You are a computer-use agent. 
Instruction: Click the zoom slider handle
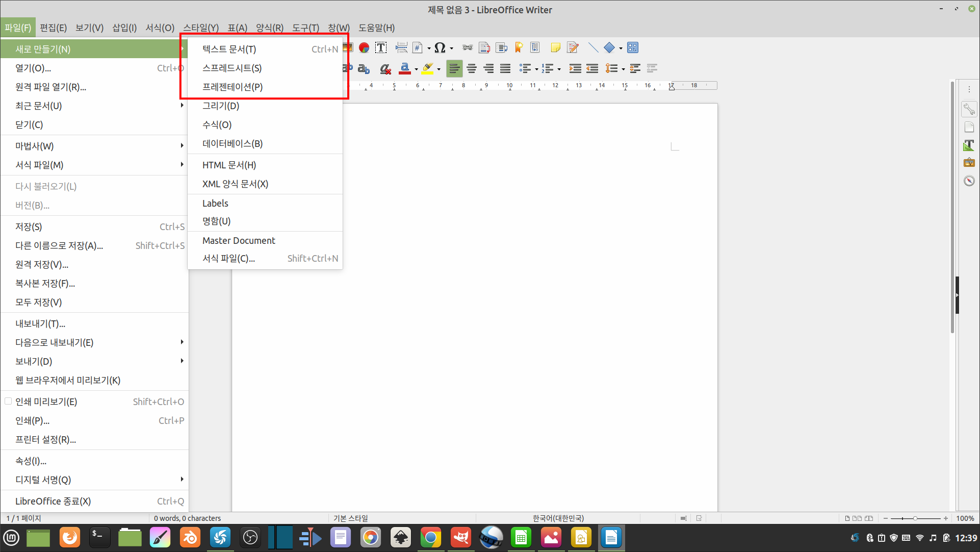[915, 518]
